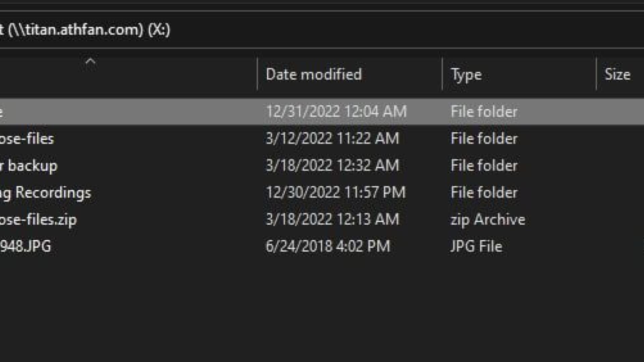Select the folder modified 12/31/2022 12:04 AM
Image resolution: width=644 pixels, height=362 pixels.
coord(134,112)
